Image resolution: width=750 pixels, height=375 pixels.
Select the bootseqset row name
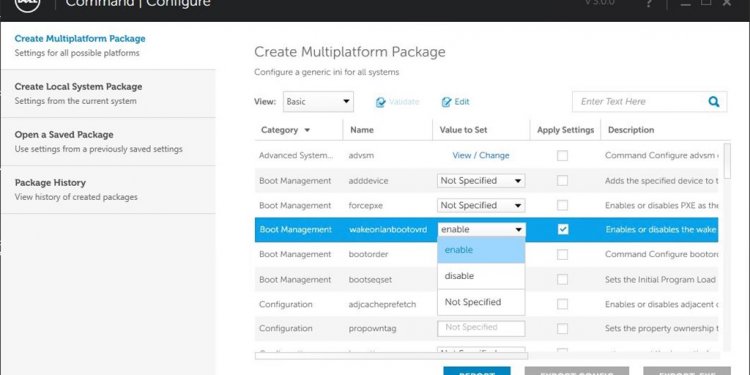pyautogui.click(x=370, y=280)
